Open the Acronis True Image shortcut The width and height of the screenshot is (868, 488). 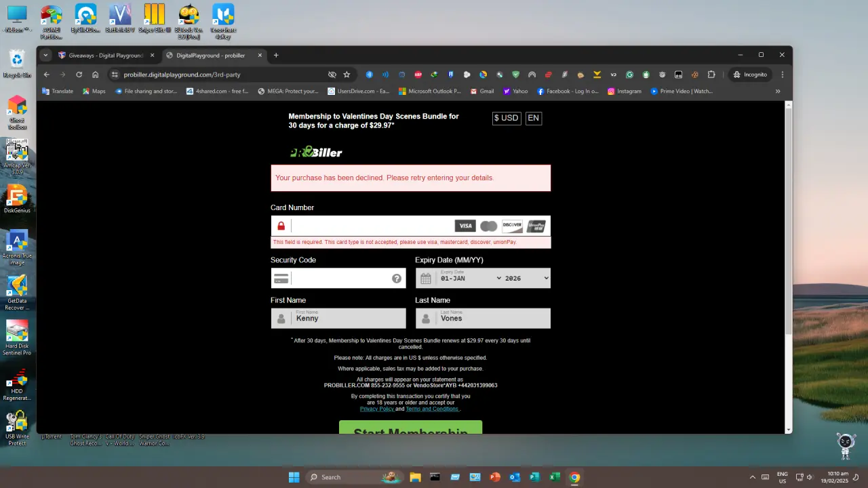pos(17,248)
